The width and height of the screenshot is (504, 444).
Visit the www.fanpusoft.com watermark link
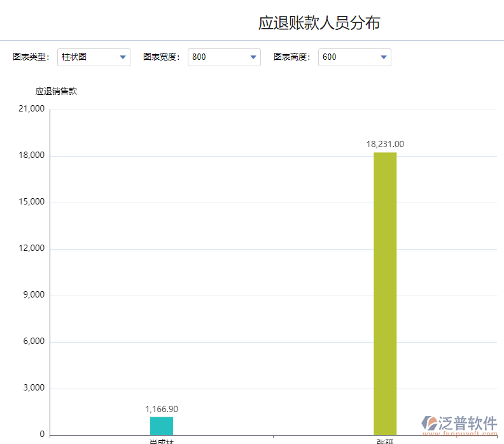459,434
